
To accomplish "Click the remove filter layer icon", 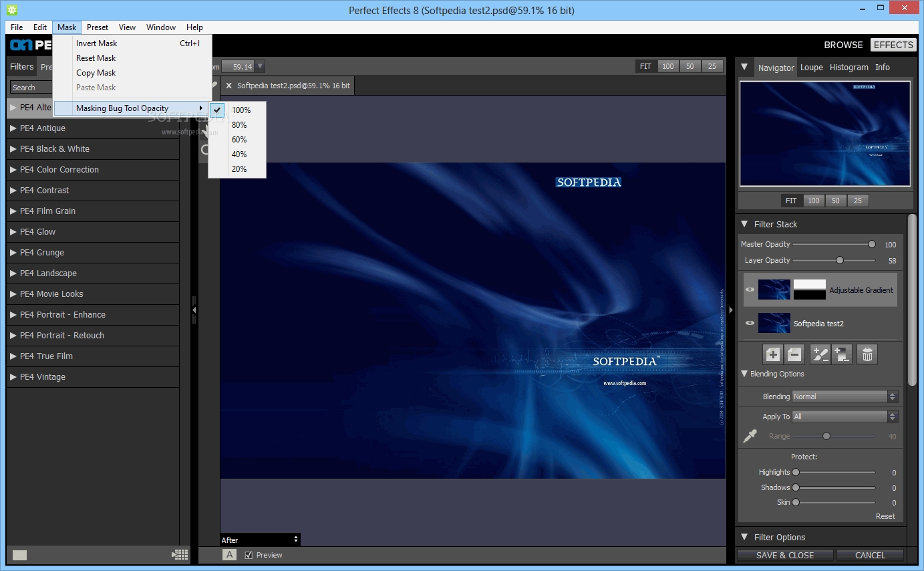I will [794, 354].
